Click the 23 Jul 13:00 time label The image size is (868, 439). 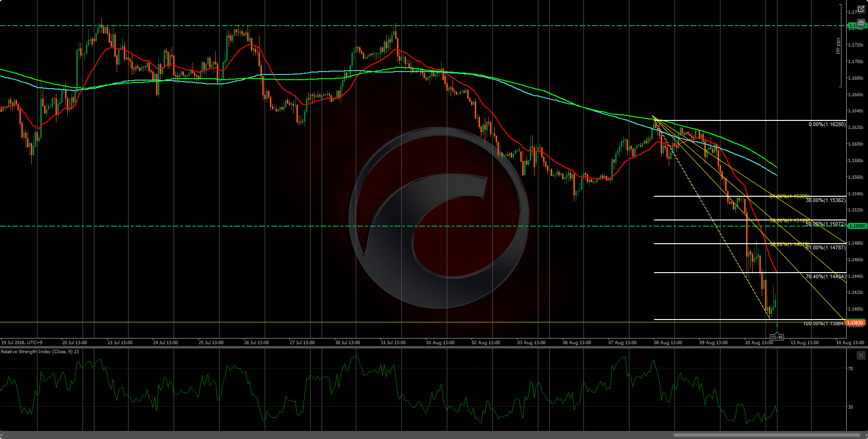pyautogui.click(x=120, y=342)
